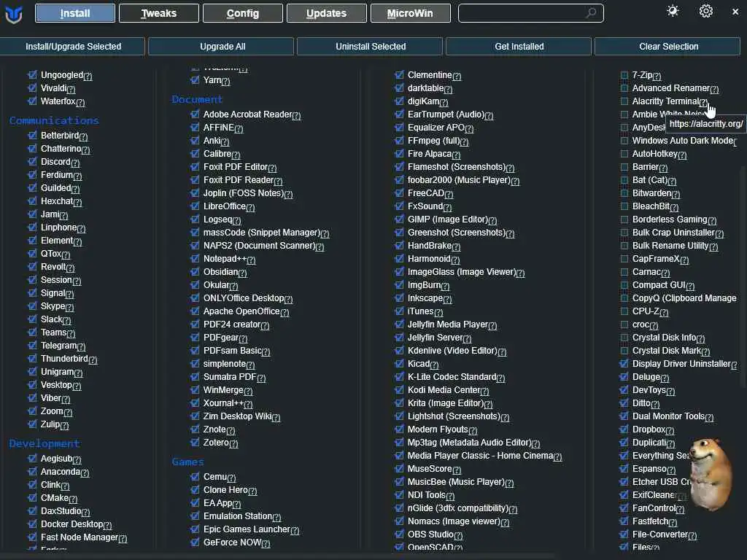This screenshot has height=560, width=747.
Task: Select the Bulk Crap Uninstaller label
Action: (673, 233)
